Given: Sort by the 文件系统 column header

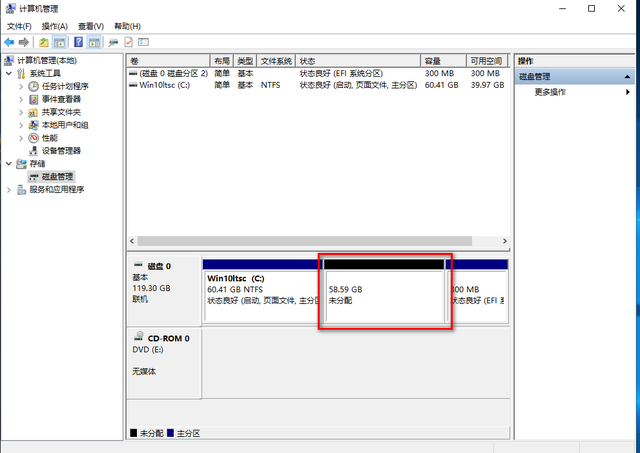Looking at the screenshot, I should 276,61.
